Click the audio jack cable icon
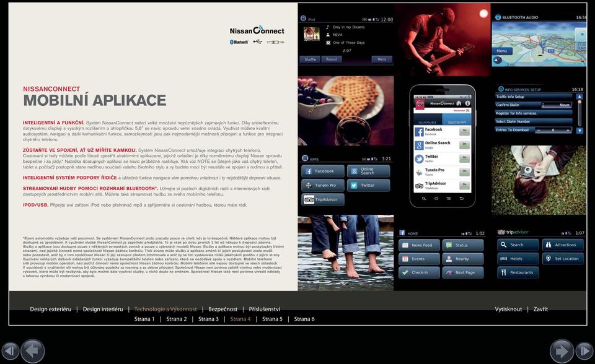 coord(275,42)
